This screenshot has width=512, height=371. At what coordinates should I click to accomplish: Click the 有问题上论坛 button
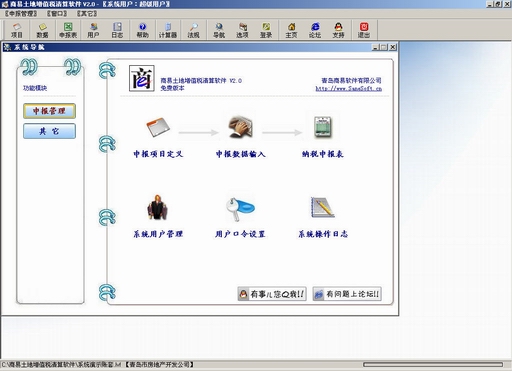347,294
